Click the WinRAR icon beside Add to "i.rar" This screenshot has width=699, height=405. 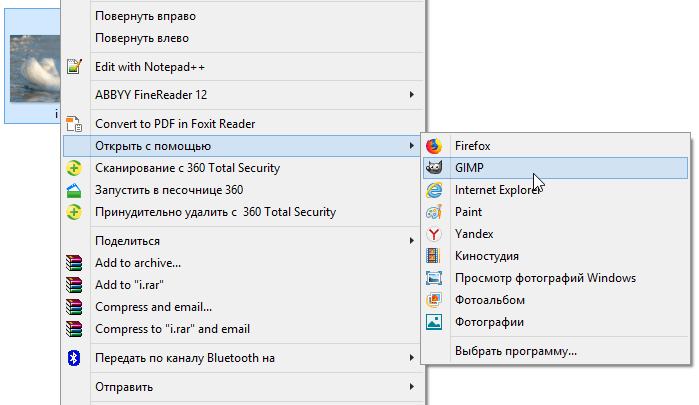74,285
